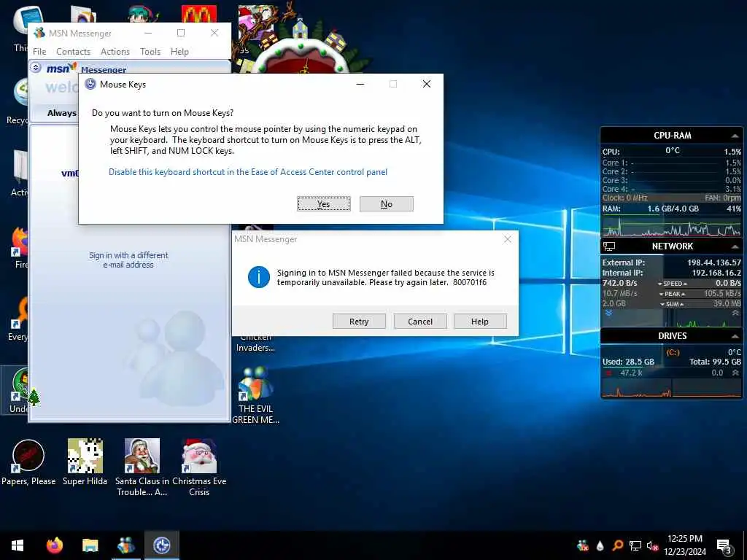The image size is (747, 560).
Task: Click No in the Mouse Keys dialog
Action: coord(387,204)
